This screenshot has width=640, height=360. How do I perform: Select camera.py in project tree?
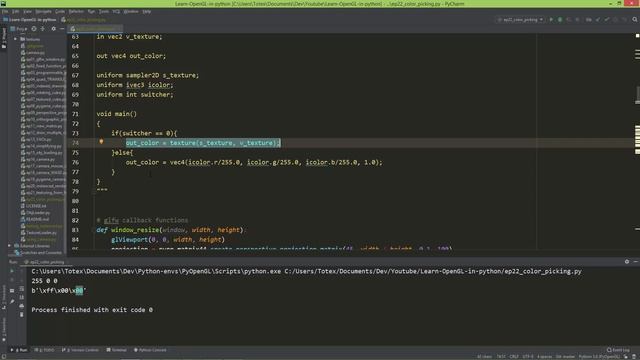coord(33,53)
